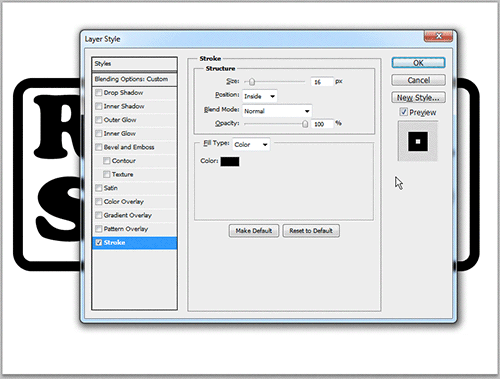500x379 pixels.
Task: Click the Opacity percentage field
Action: click(322, 124)
